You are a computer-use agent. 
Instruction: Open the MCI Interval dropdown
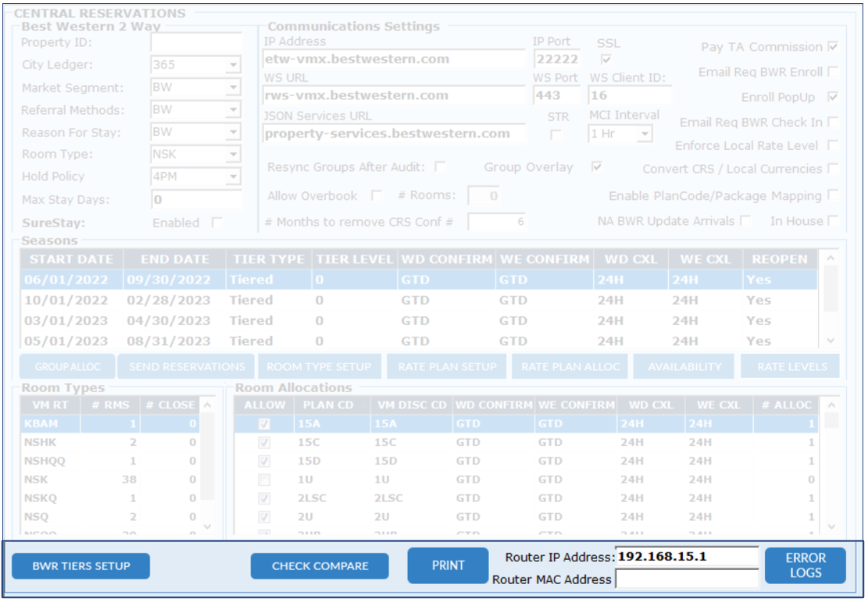645,134
